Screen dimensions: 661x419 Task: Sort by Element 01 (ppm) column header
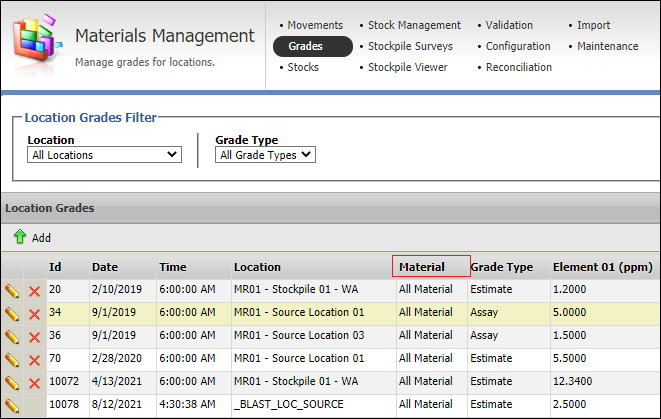point(603,267)
